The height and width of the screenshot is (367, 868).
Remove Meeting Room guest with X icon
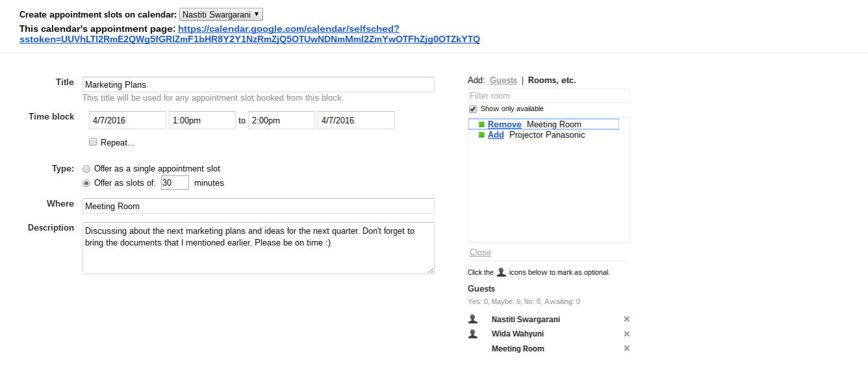pyautogui.click(x=626, y=349)
